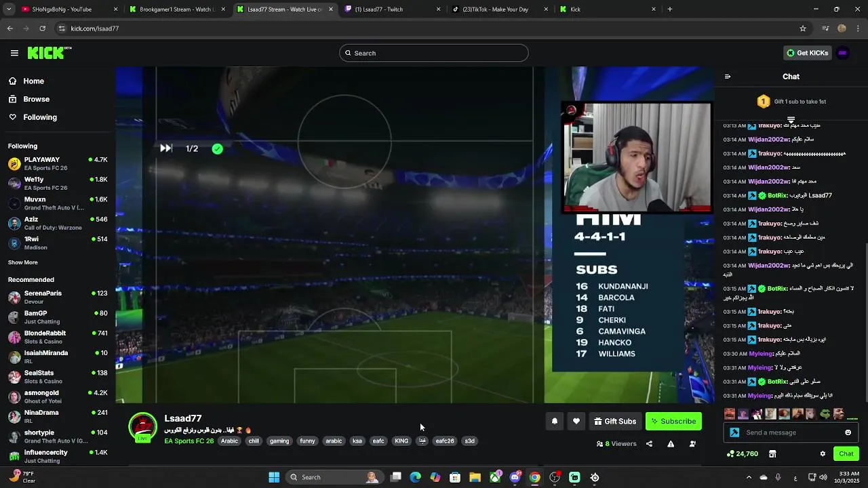Click the Kick logo
This screenshot has height=488, width=868.
pos(50,53)
